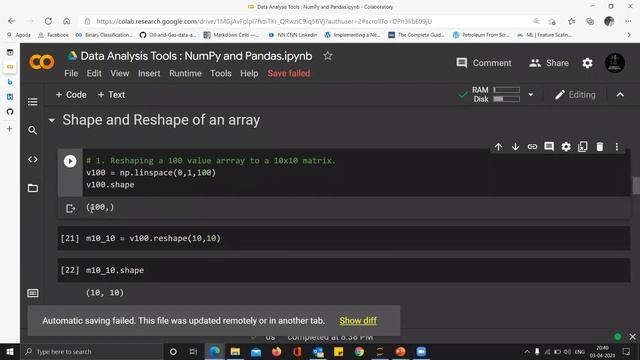This screenshot has height=360, width=640.
Task: Open the table of contents sidebar icon
Action: pyautogui.click(x=33, y=102)
